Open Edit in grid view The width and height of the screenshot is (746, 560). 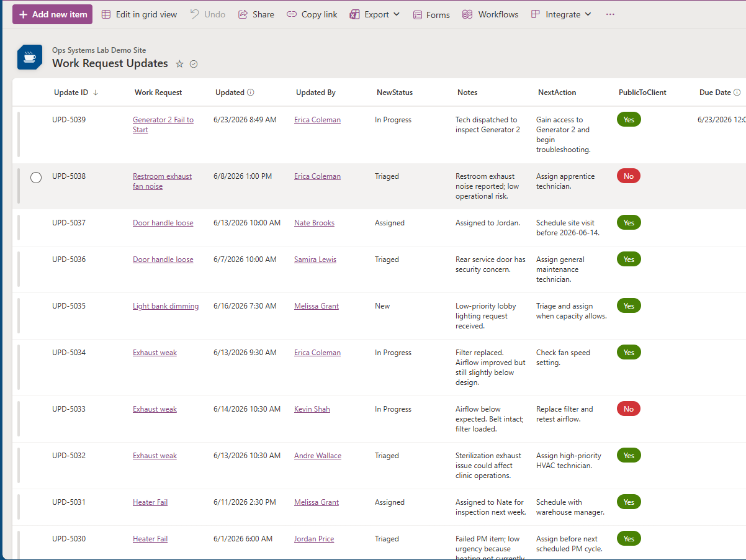(140, 14)
